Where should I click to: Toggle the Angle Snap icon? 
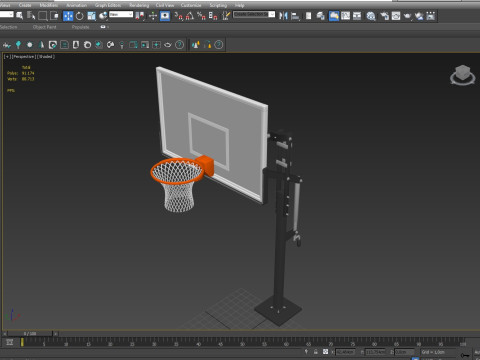tap(190, 16)
